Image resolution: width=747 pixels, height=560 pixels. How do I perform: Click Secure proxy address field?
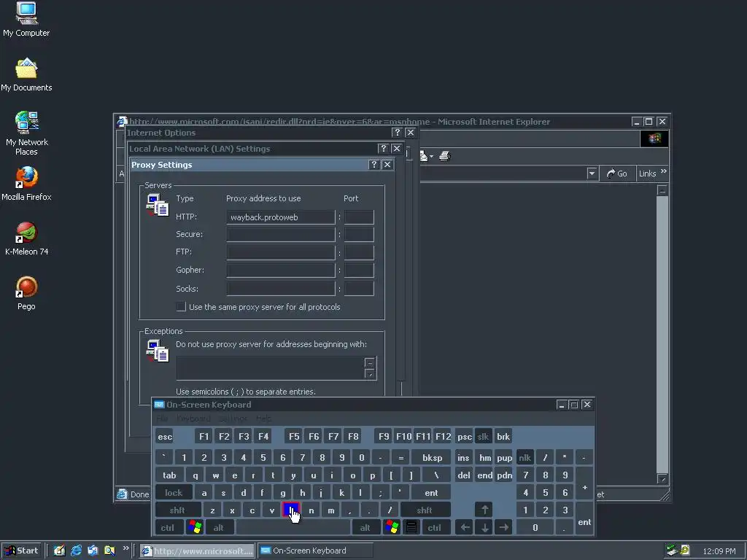pos(281,234)
